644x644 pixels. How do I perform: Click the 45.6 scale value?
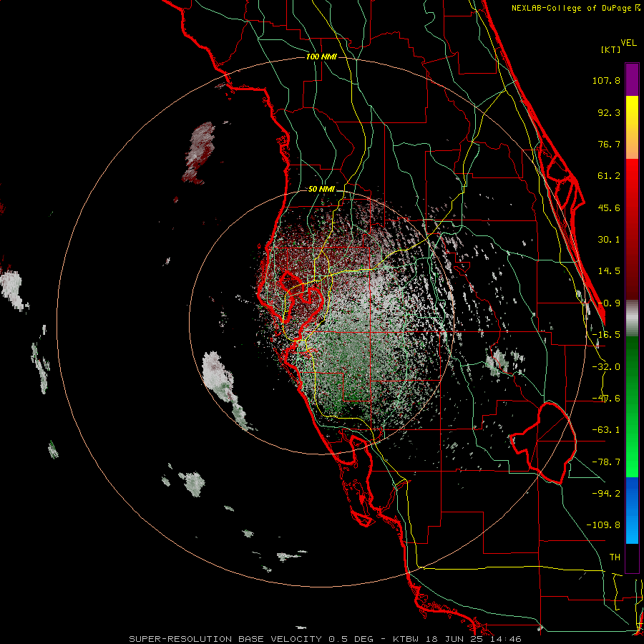pos(609,208)
